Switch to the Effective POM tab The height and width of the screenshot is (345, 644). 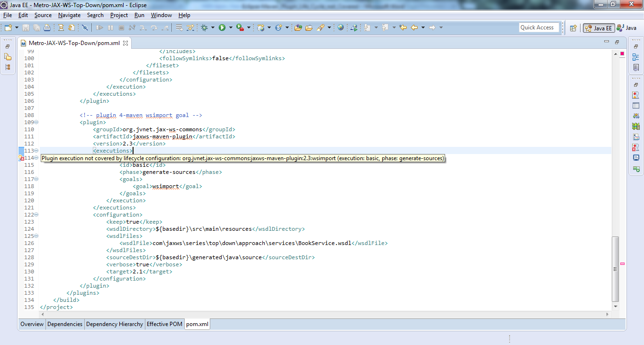[x=164, y=324]
